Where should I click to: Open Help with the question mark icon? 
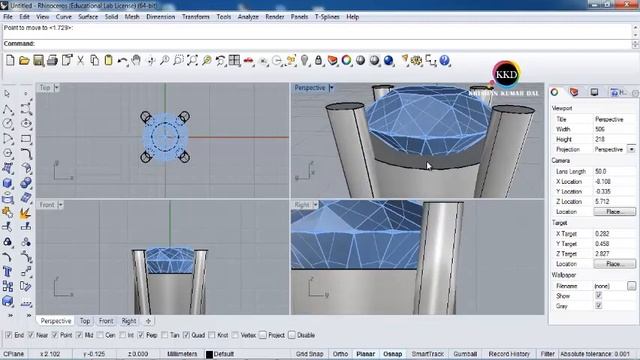point(444,61)
